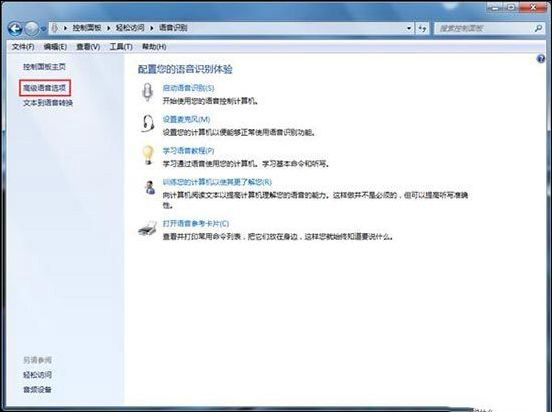Click the printer icon for speech reference card

(147, 229)
